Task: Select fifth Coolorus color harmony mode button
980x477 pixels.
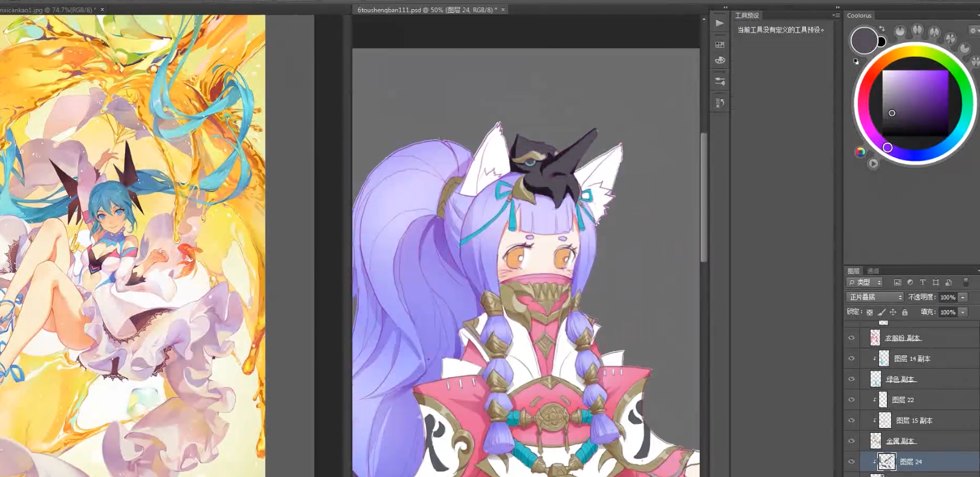Action: point(965,48)
